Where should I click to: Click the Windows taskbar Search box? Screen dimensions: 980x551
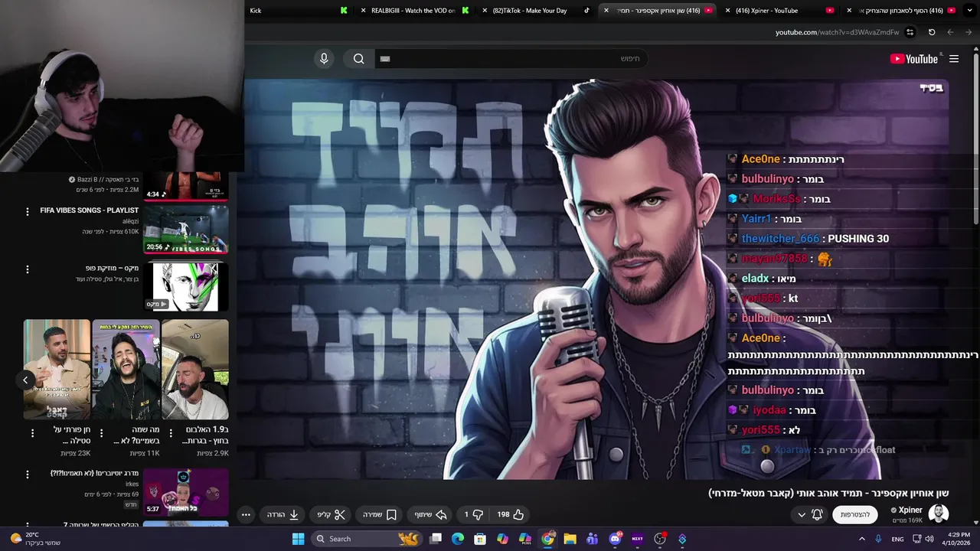[367, 539]
